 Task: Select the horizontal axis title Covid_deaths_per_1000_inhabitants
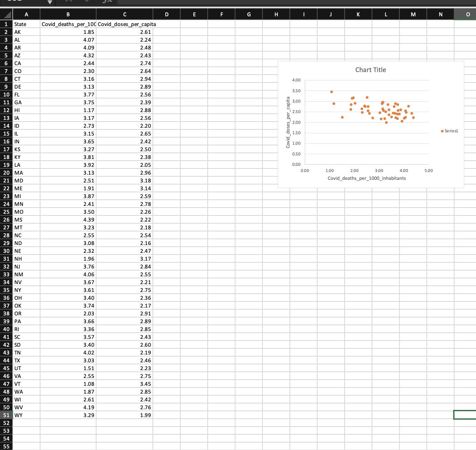[x=367, y=178]
